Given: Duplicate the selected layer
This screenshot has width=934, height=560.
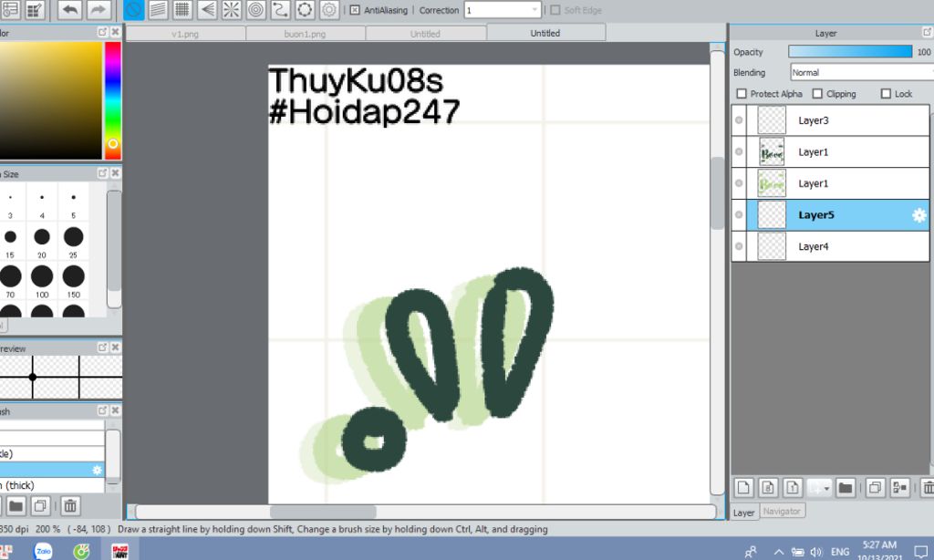Looking at the screenshot, I should pyautogui.click(x=875, y=488).
